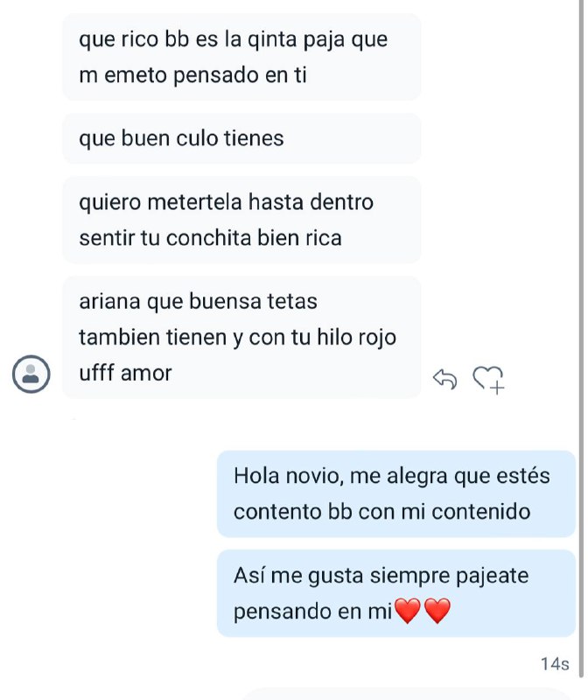Click the "m emeto pensado en ti" line

192,75
